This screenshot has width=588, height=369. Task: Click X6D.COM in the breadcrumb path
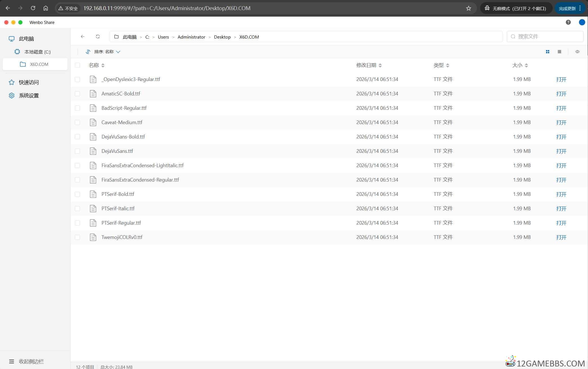249,37
